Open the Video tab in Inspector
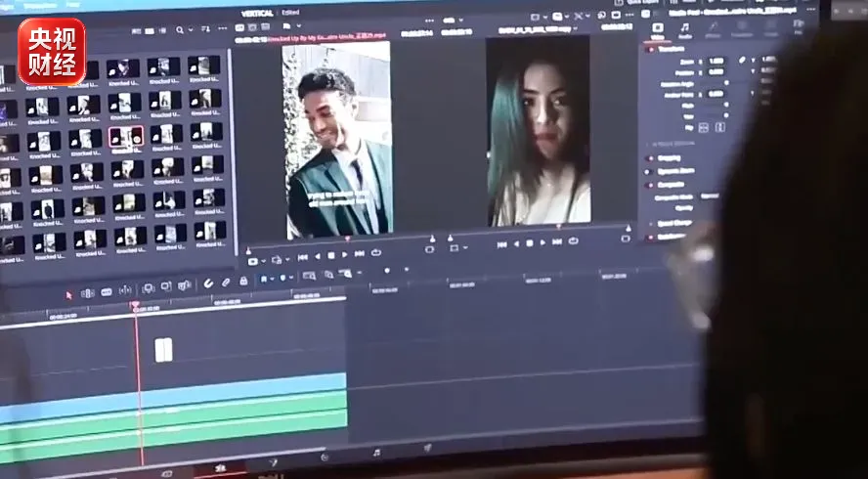Image resolution: width=868 pixels, height=479 pixels. pos(657,30)
